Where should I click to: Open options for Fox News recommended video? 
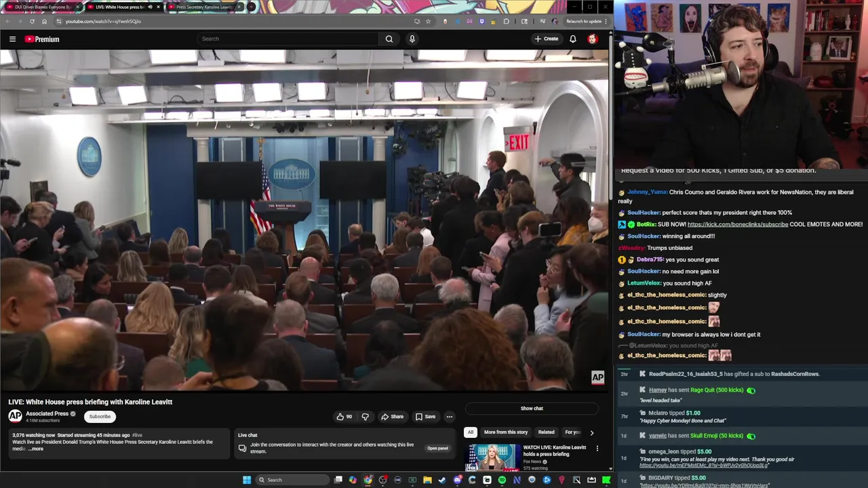597,448
